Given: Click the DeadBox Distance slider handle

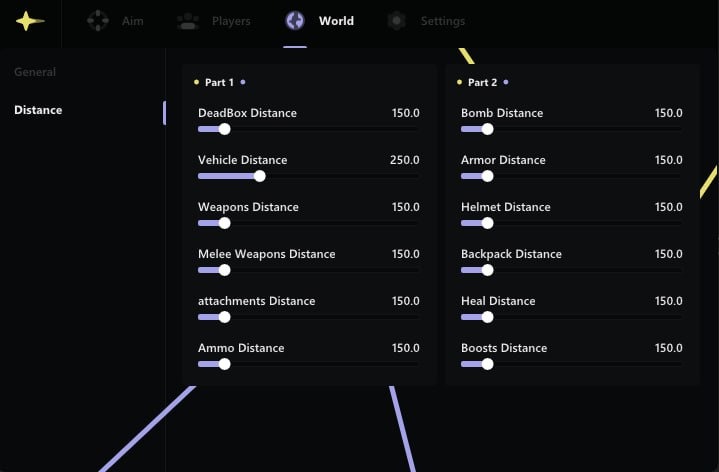Looking at the screenshot, I should (x=224, y=129).
